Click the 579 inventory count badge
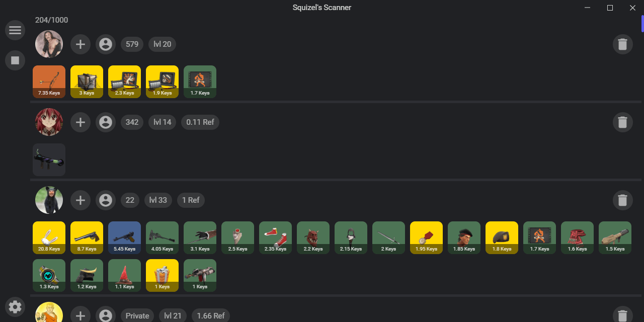The height and width of the screenshot is (322, 644). click(x=132, y=44)
